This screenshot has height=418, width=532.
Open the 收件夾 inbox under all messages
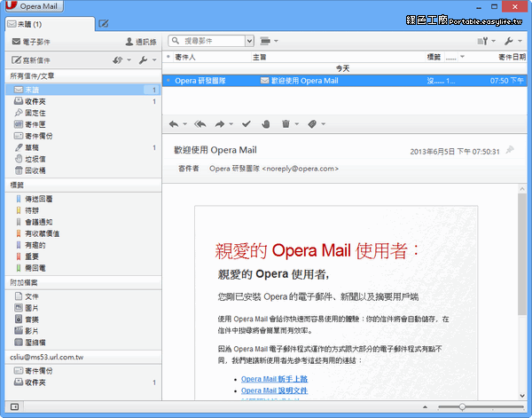82,101
